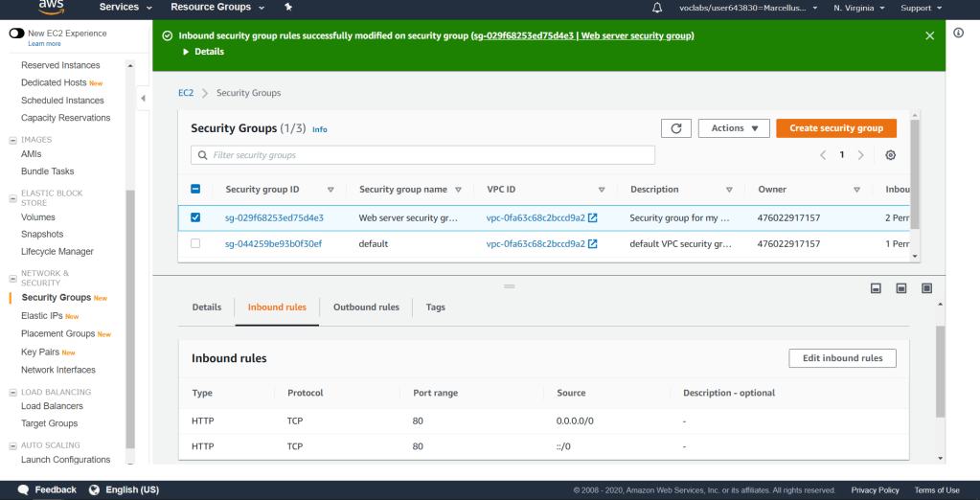The width and height of the screenshot is (980, 500).
Task: Open the Services menu
Action: 125,8
